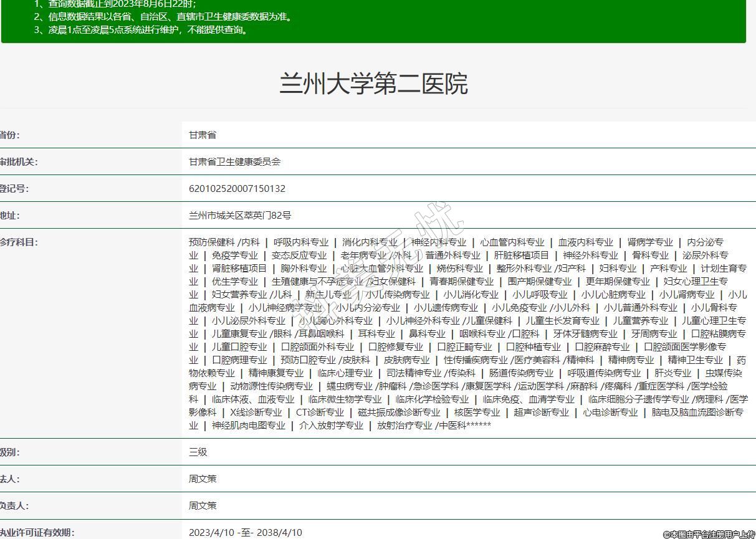Click the 甘肃省 province value
Image resolution: width=756 pixels, height=539 pixels.
click(x=203, y=135)
